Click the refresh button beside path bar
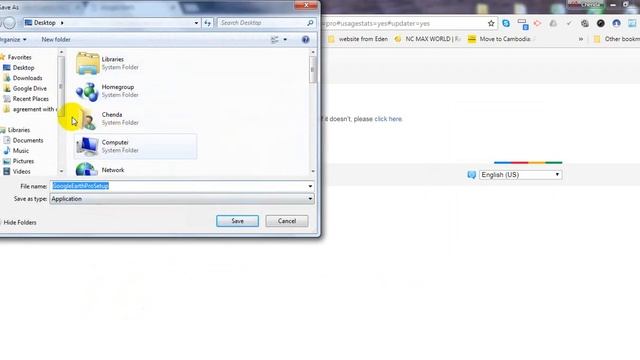This screenshot has width=640, height=360. click(208, 23)
